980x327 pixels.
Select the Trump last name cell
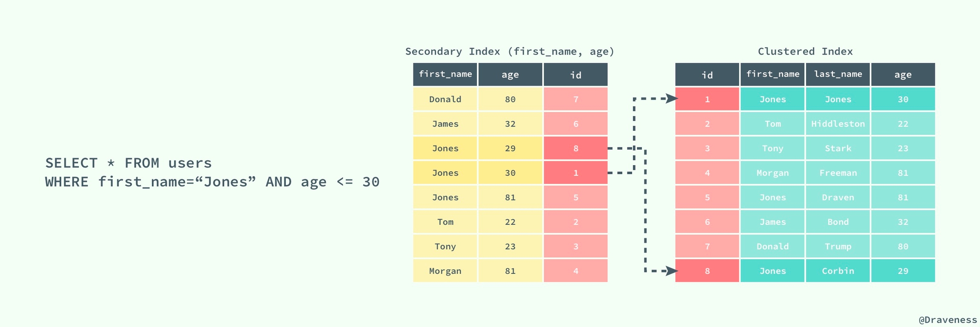click(x=838, y=247)
